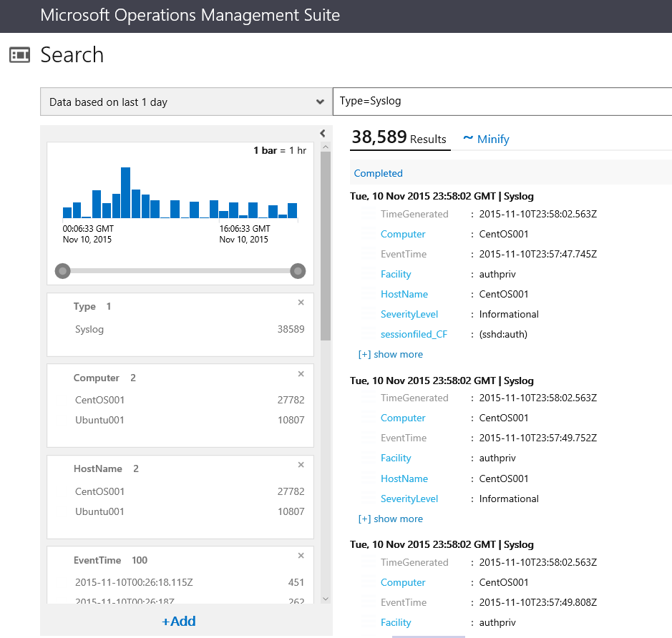Select 2015-11-10T00:26:18.115Z in the EventTime facet

coord(134,582)
